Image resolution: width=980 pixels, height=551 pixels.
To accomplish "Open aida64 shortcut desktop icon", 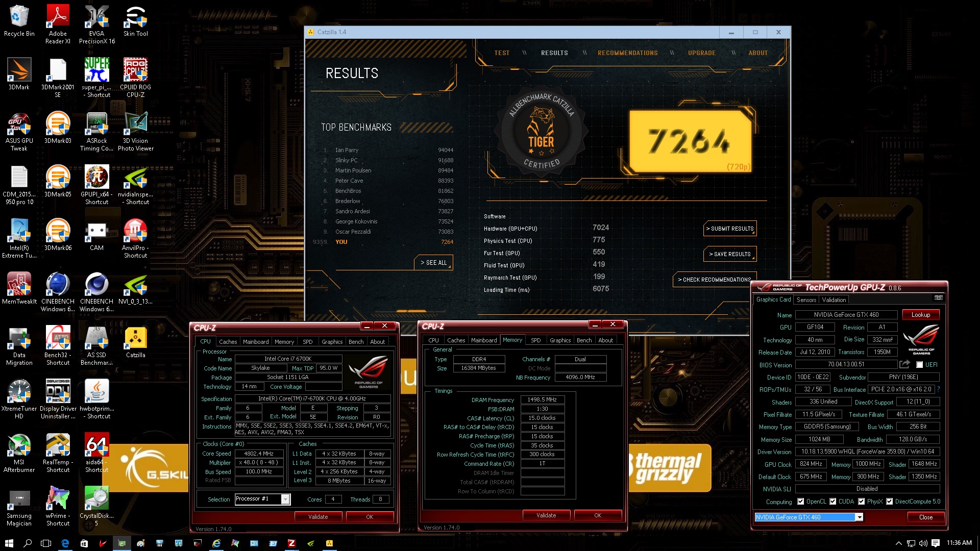I will click(x=96, y=453).
